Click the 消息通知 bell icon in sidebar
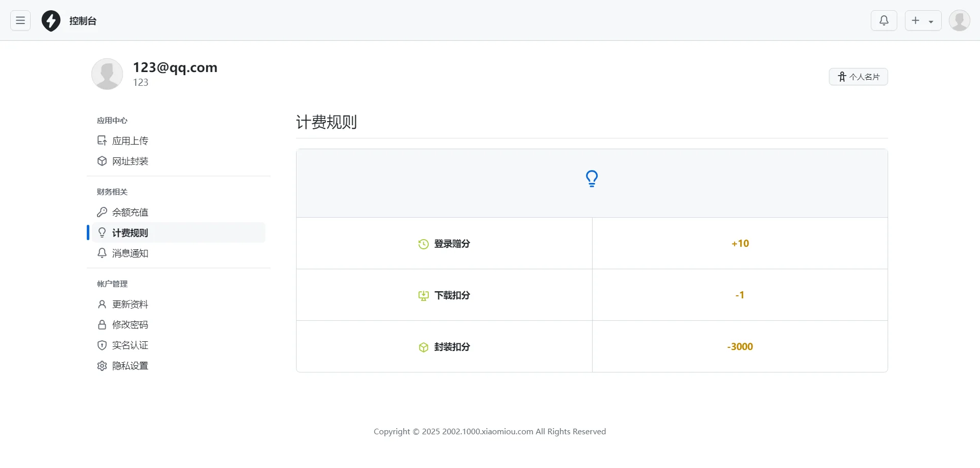 pyautogui.click(x=102, y=253)
